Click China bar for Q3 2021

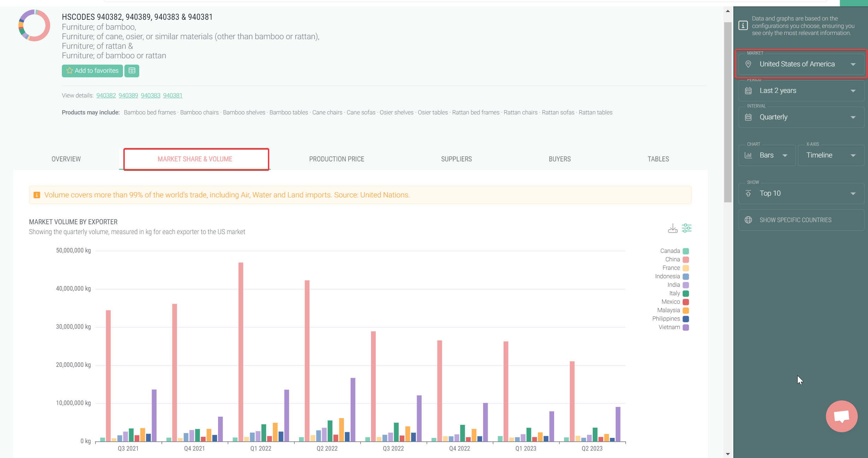pyautogui.click(x=108, y=376)
